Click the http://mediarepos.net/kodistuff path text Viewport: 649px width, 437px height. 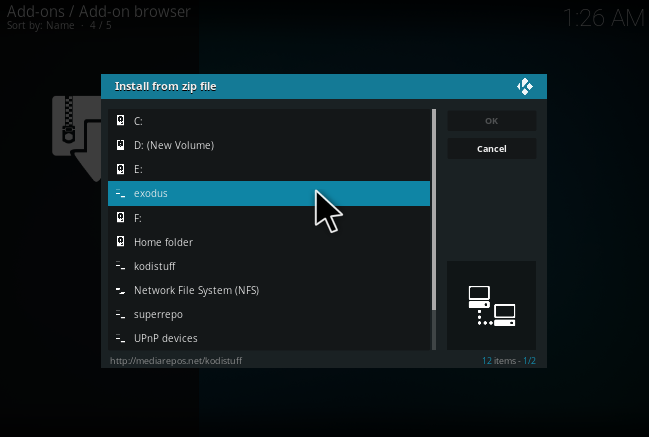[176, 360]
